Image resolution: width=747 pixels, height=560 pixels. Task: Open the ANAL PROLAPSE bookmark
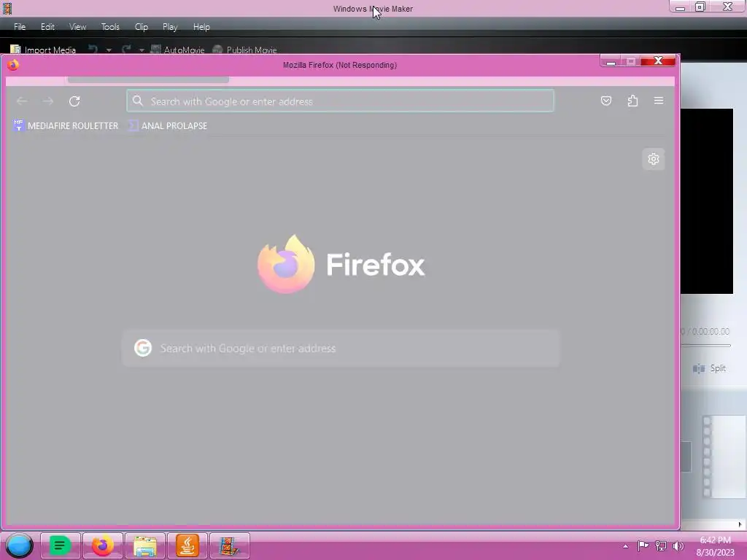click(168, 125)
